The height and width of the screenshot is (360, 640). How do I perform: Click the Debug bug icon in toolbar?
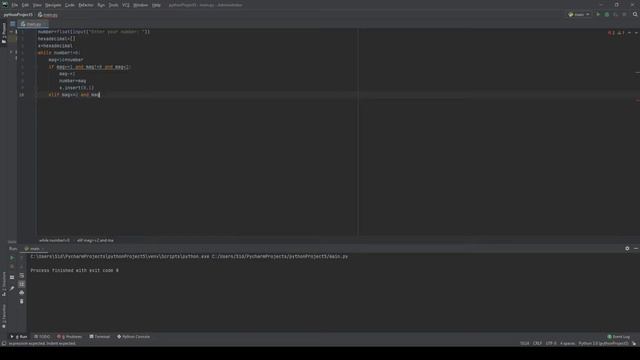[x=607, y=14]
